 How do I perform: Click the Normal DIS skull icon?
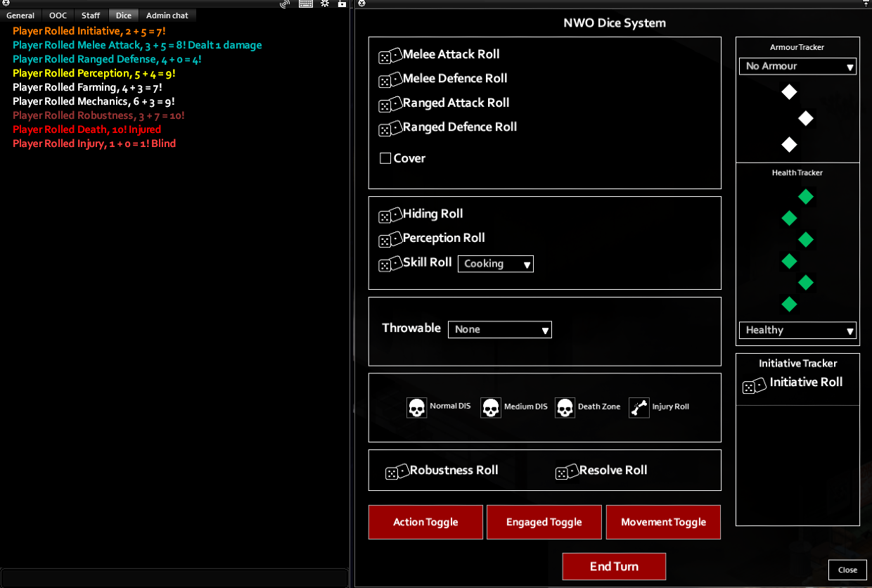pos(417,408)
